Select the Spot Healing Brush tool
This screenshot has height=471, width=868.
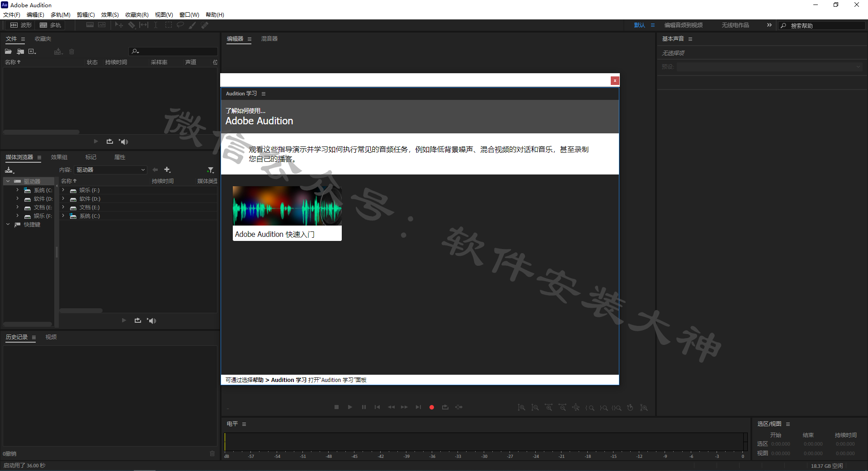click(205, 25)
